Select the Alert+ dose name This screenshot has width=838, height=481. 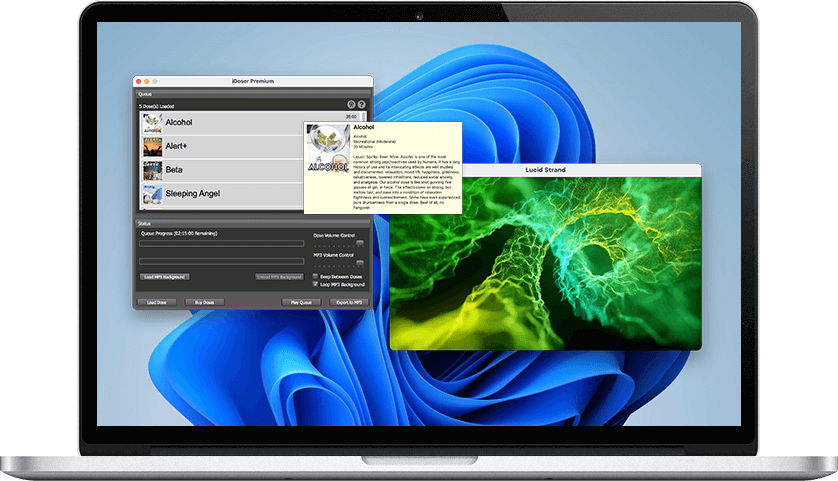pos(176,146)
